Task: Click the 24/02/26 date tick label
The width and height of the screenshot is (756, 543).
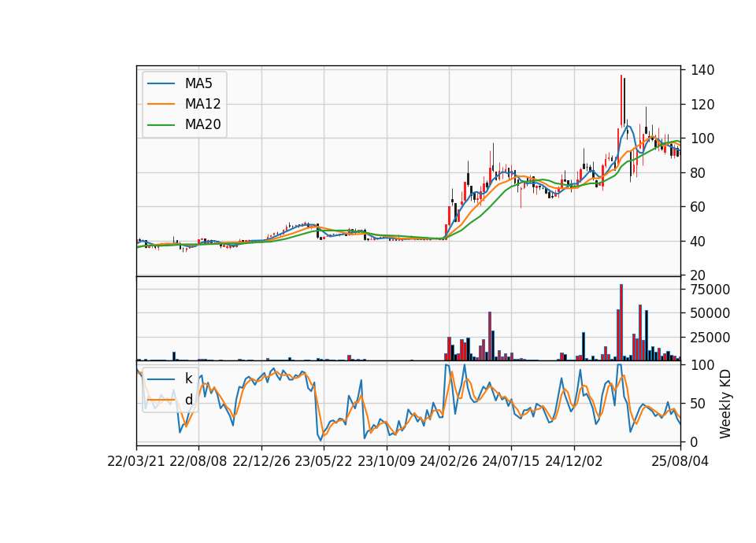Action: click(449, 461)
